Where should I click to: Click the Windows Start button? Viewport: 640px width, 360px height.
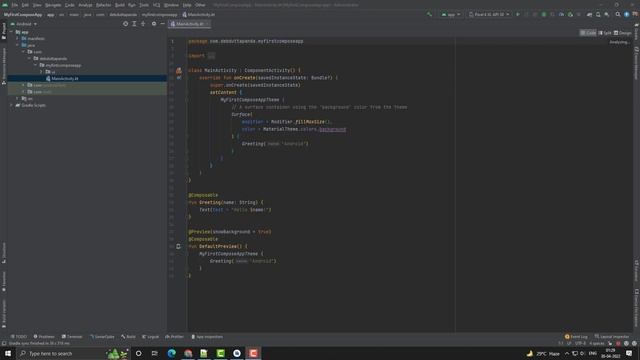click(x=8, y=353)
